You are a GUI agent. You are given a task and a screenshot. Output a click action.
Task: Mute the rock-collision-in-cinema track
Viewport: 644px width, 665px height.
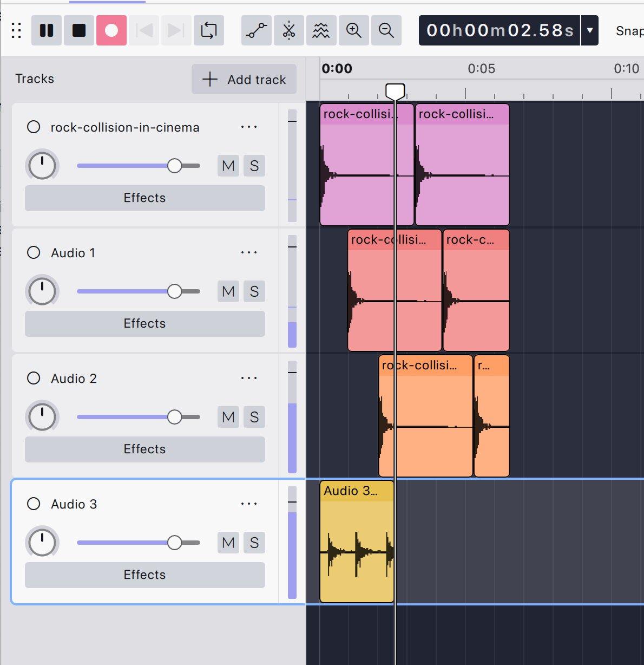pyautogui.click(x=228, y=166)
